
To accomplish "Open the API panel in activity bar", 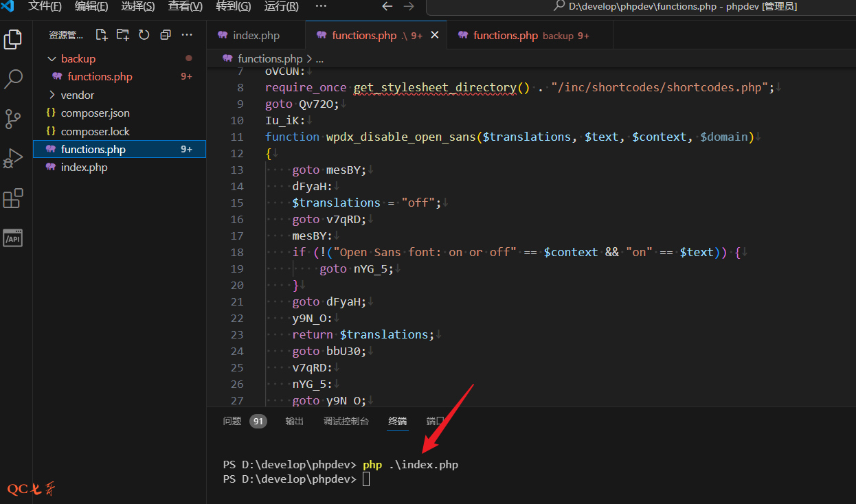I will click(13, 238).
